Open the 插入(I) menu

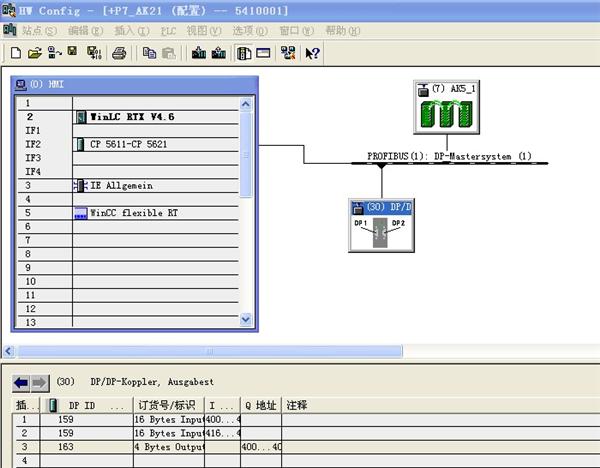pos(132,31)
